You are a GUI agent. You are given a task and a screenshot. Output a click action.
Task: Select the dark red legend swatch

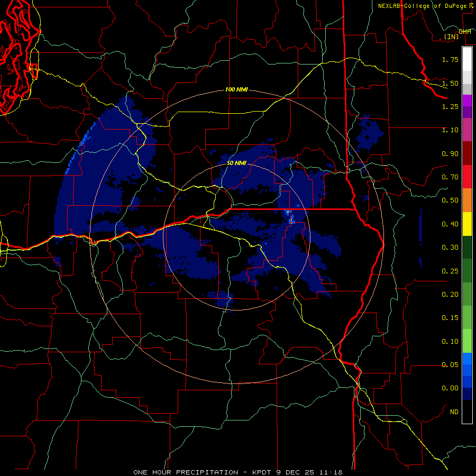tap(467, 153)
